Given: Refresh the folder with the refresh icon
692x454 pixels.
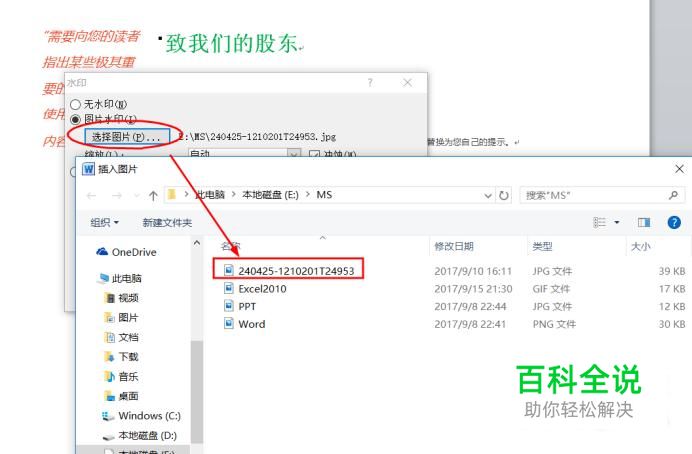Looking at the screenshot, I should tap(504, 195).
